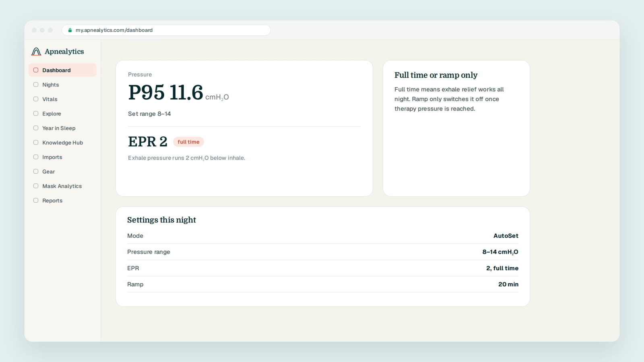Click the P95 11.6 pressure value
644x362 pixels.
[x=165, y=93]
